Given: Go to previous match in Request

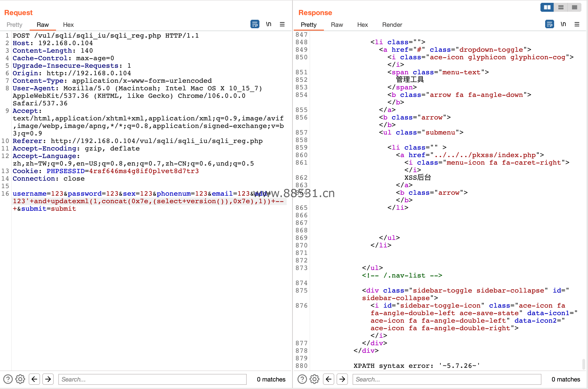Looking at the screenshot, I should point(34,379).
